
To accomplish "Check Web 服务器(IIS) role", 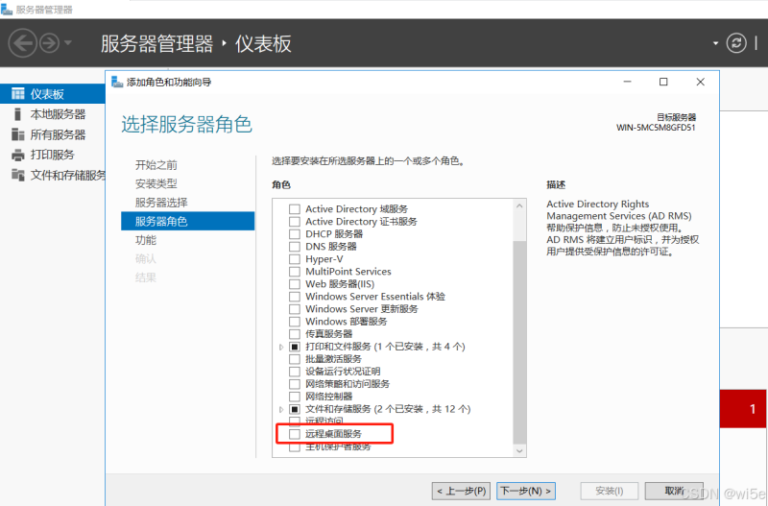I will pos(294,284).
